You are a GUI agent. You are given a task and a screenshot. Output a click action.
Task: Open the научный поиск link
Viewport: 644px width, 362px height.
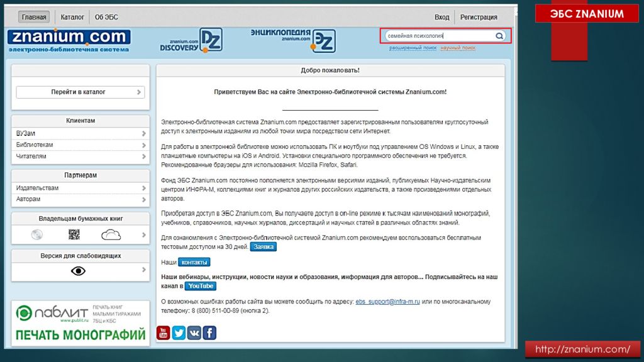tap(458, 48)
